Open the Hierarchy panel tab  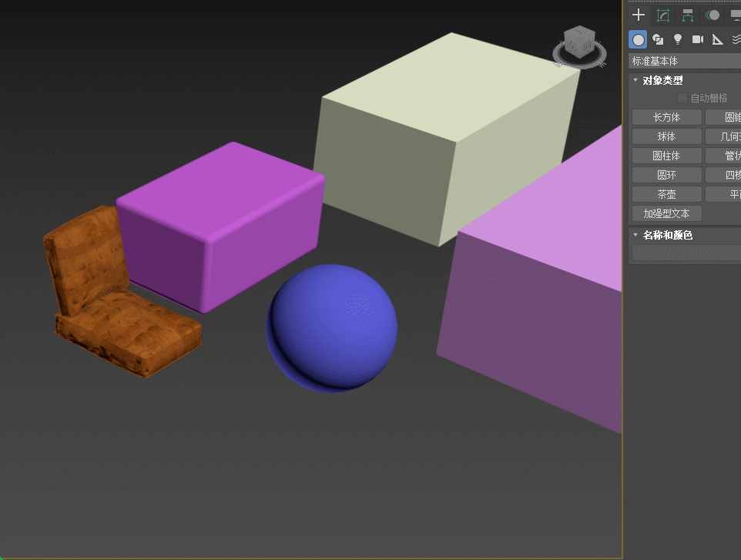pos(688,15)
